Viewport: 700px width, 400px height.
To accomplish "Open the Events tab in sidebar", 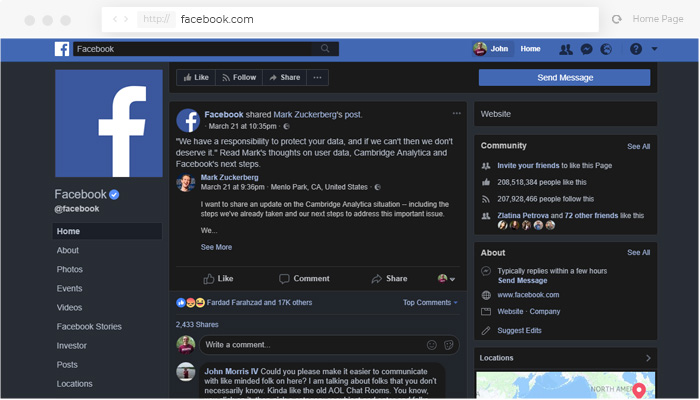I will [69, 288].
